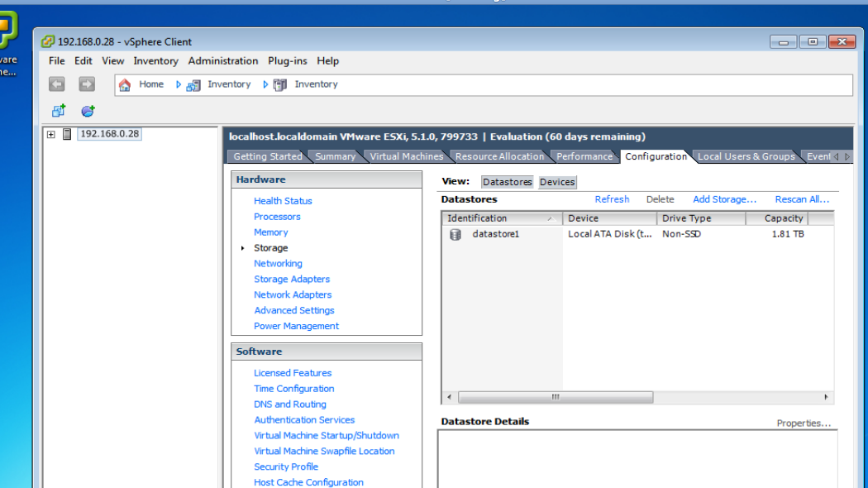The height and width of the screenshot is (488, 868).
Task: Open Memory under Hardware
Action: point(270,232)
